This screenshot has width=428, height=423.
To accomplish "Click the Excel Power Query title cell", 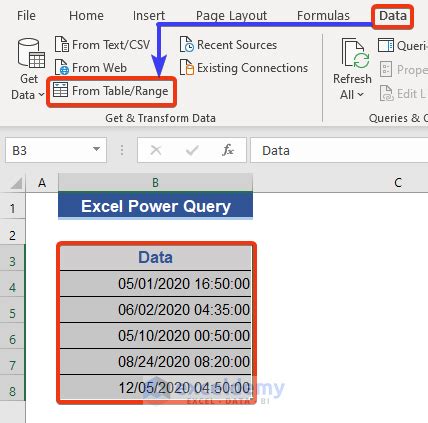I will coord(155,206).
